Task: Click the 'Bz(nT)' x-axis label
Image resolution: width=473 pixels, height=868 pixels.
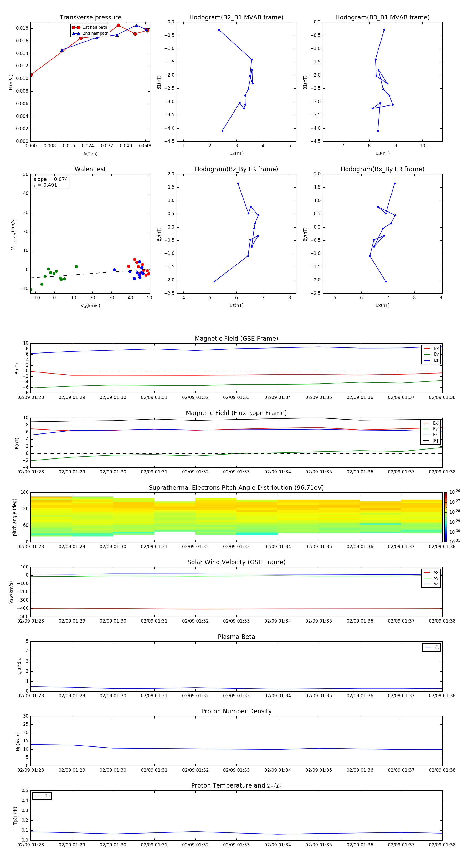Action: coord(236,305)
